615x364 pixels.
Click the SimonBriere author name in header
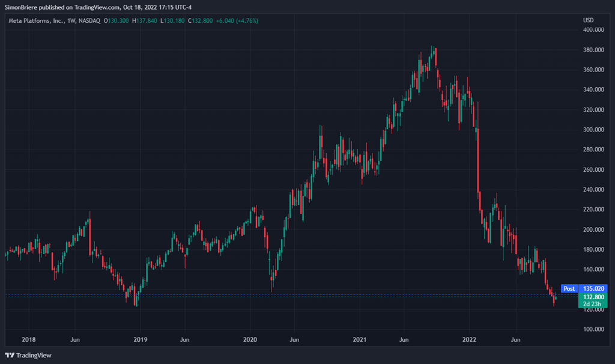(22, 5)
